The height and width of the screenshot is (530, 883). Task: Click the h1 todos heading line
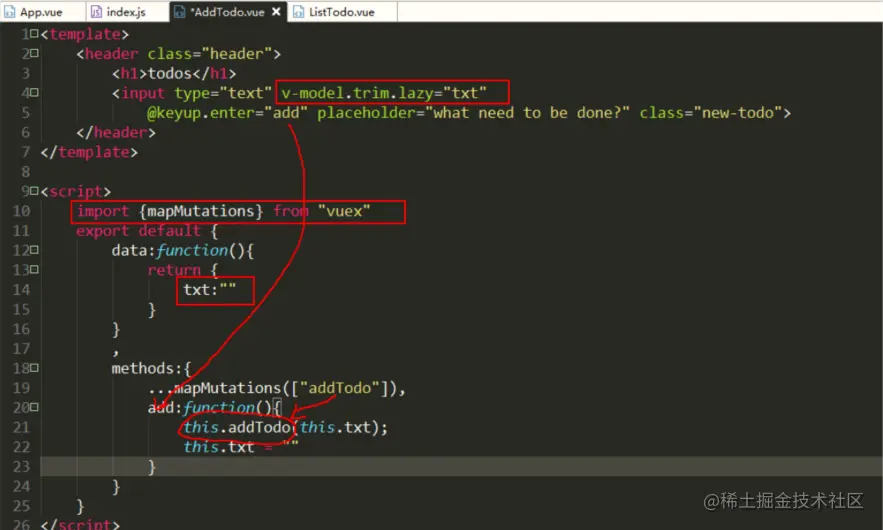tap(174, 73)
